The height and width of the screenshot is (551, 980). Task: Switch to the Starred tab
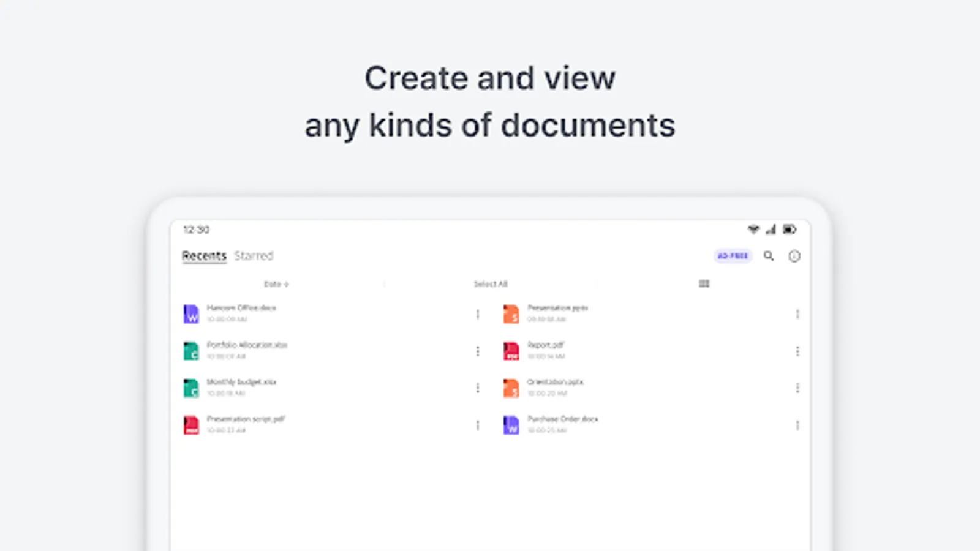point(254,255)
